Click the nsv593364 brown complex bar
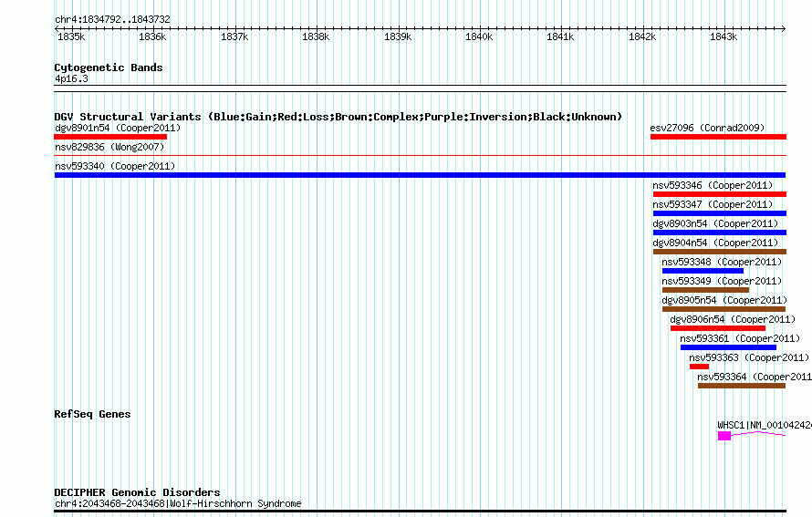The image size is (812, 517). click(x=742, y=386)
